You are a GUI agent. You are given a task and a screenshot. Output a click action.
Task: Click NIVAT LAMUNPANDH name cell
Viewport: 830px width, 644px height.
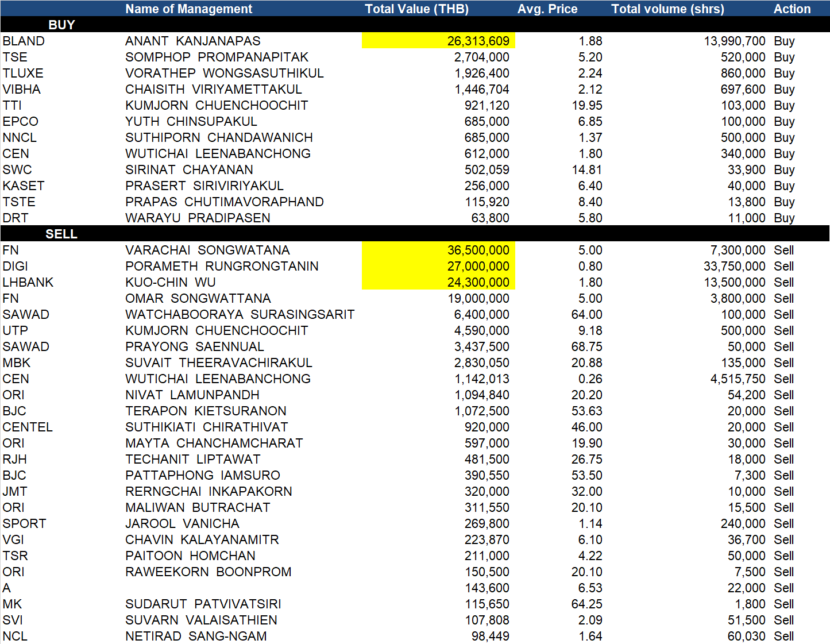(x=192, y=395)
